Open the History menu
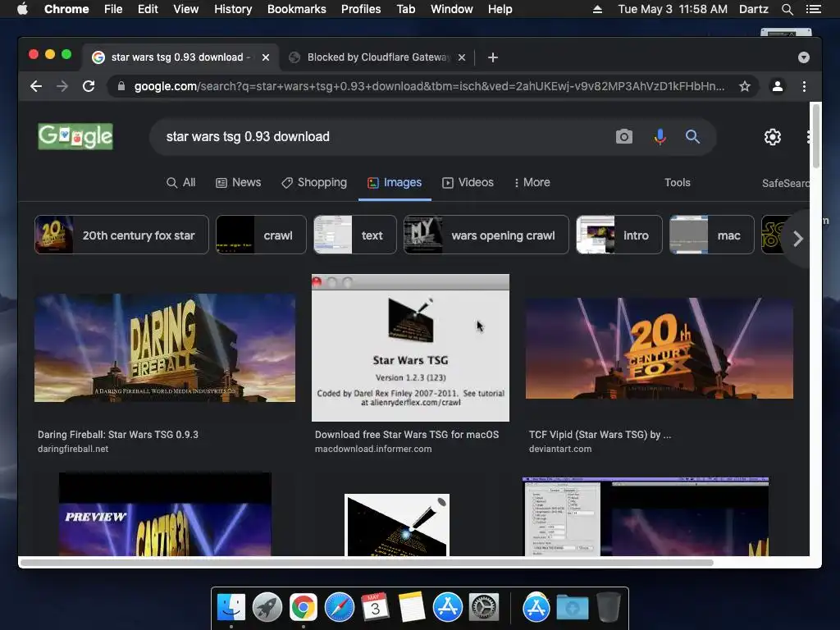The image size is (840, 630). (x=233, y=9)
